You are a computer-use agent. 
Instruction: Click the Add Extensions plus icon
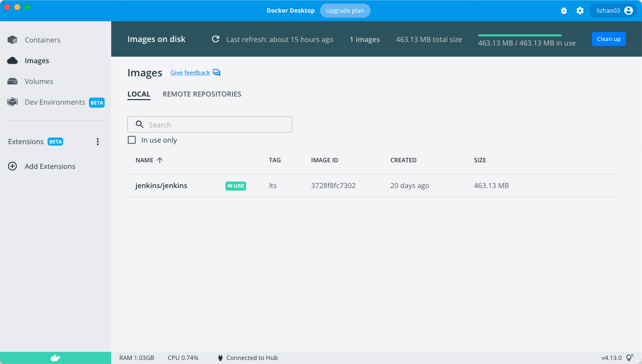(x=13, y=166)
